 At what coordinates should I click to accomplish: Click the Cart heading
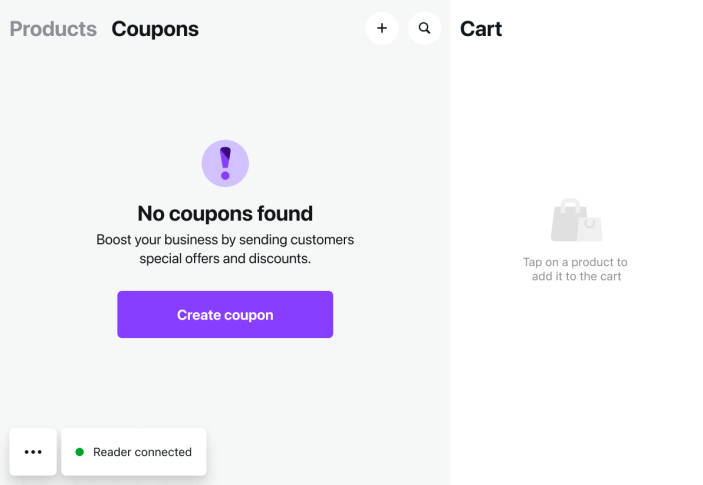[481, 29]
